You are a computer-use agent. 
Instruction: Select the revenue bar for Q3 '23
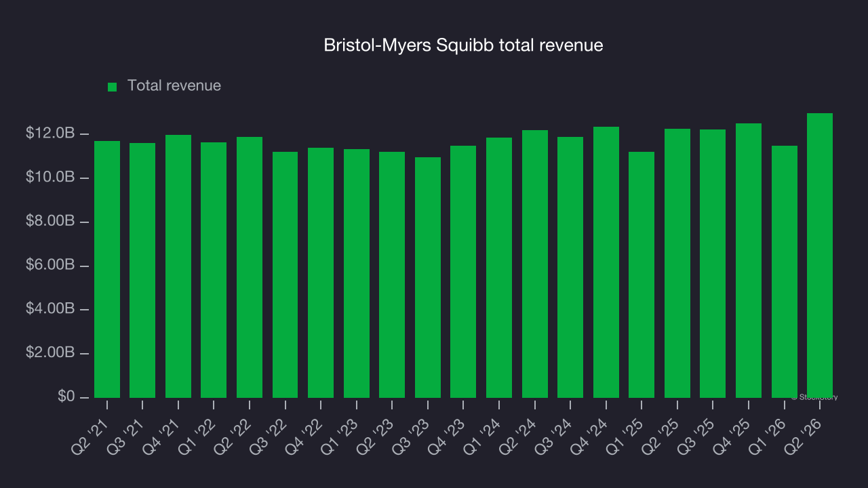[428, 277]
